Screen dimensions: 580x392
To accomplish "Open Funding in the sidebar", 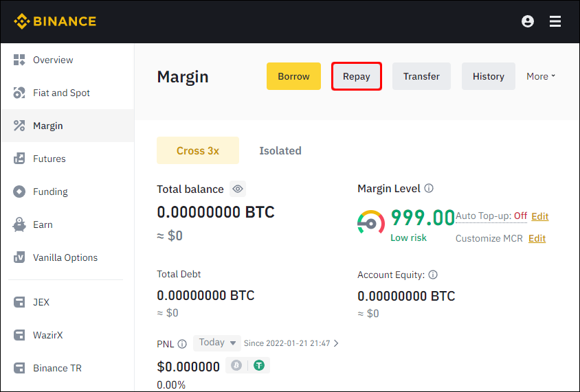I will click(68, 192).
